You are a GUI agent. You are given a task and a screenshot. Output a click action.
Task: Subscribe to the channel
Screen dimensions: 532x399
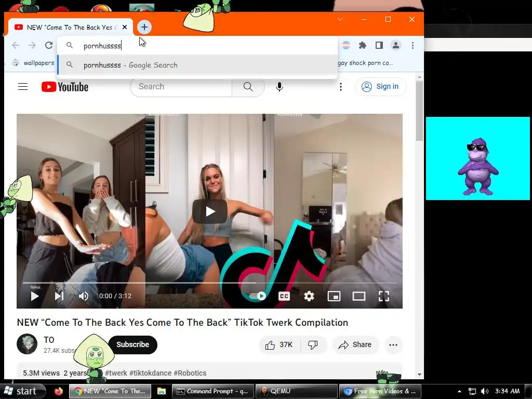132,345
